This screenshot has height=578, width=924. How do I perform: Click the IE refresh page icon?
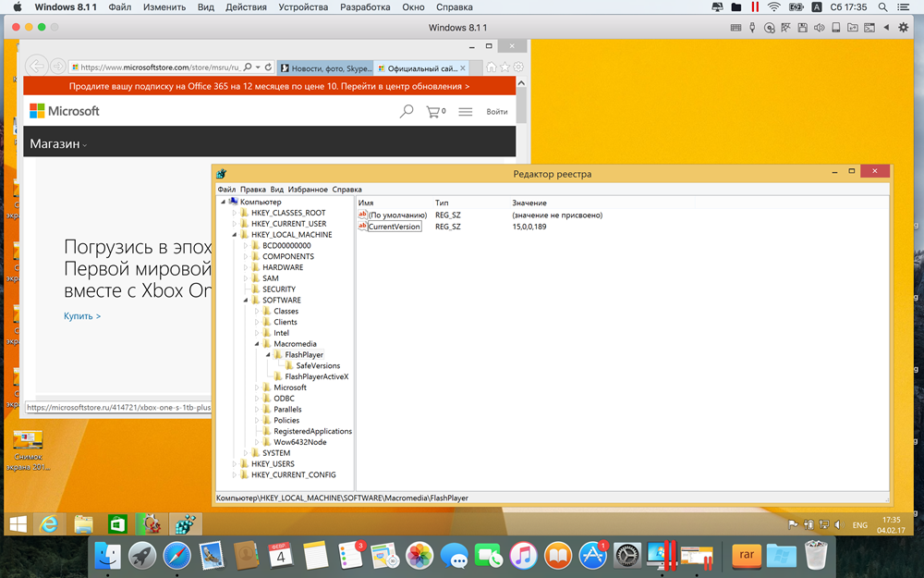[x=268, y=68]
